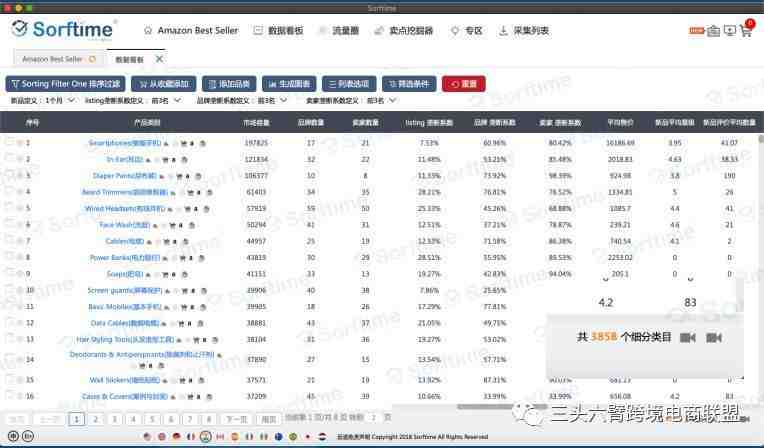This screenshot has height=448, width=764.
Task: Click 列表选项 button
Action: point(349,84)
